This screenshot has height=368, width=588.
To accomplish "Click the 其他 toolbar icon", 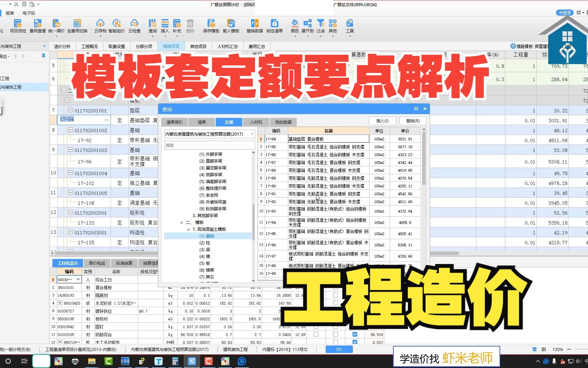I will (x=333, y=26).
